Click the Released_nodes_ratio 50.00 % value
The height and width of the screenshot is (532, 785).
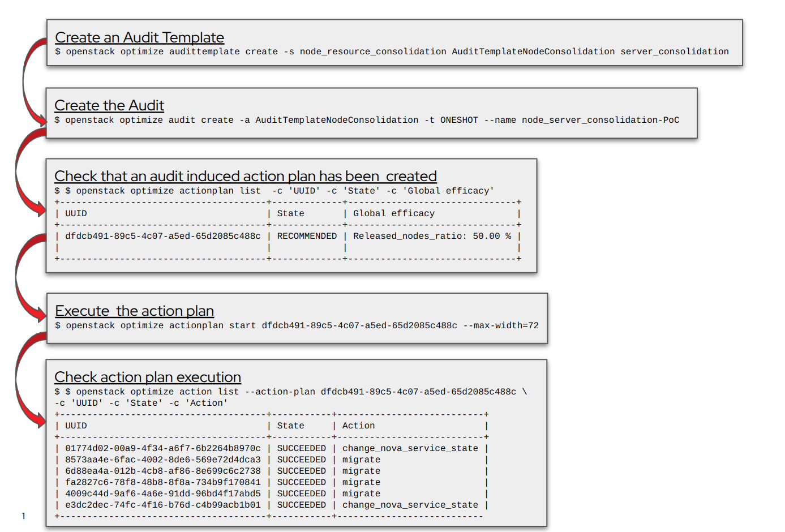tap(432, 236)
